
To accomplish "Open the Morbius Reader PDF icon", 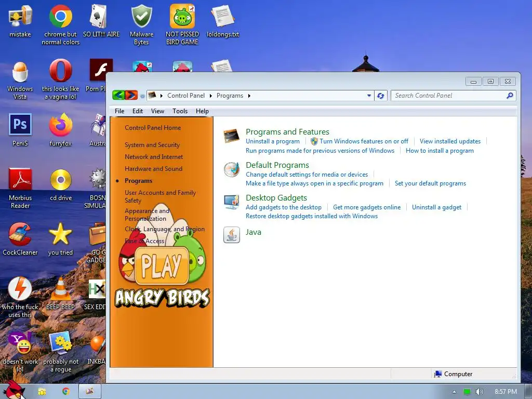I will 20,188.
